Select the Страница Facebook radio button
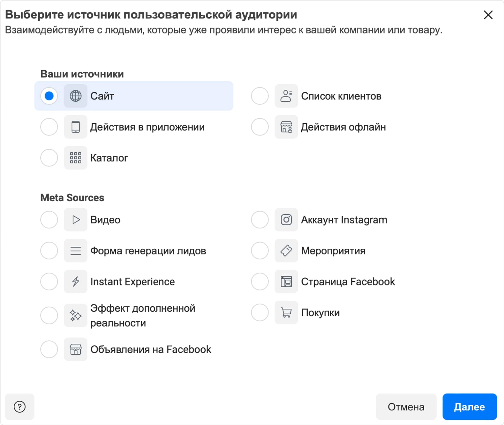Viewport: 504px width, 425px height. tap(260, 282)
